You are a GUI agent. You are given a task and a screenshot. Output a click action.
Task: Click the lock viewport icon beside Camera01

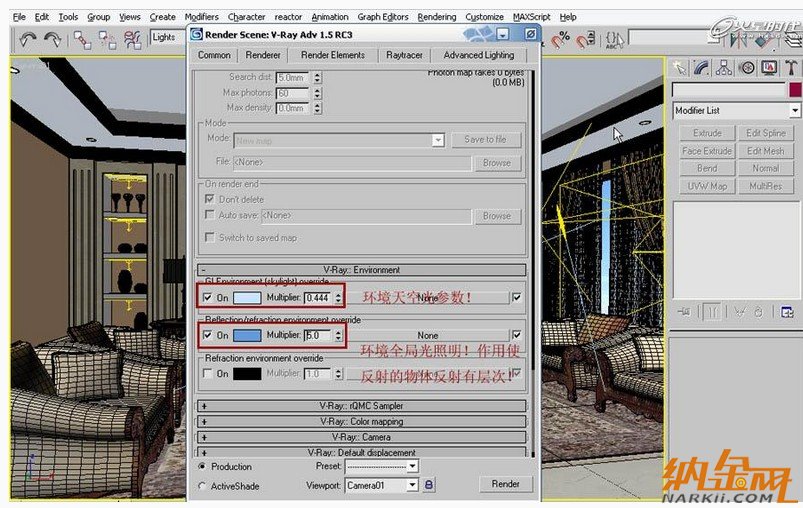click(429, 484)
